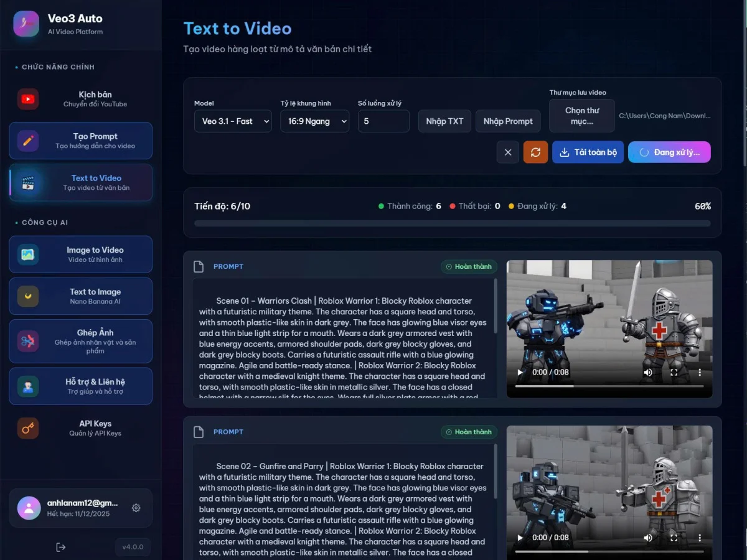Select Text to Image Nano Banana AI
Viewport: 747px width, 560px height.
[x=81, y=296]
